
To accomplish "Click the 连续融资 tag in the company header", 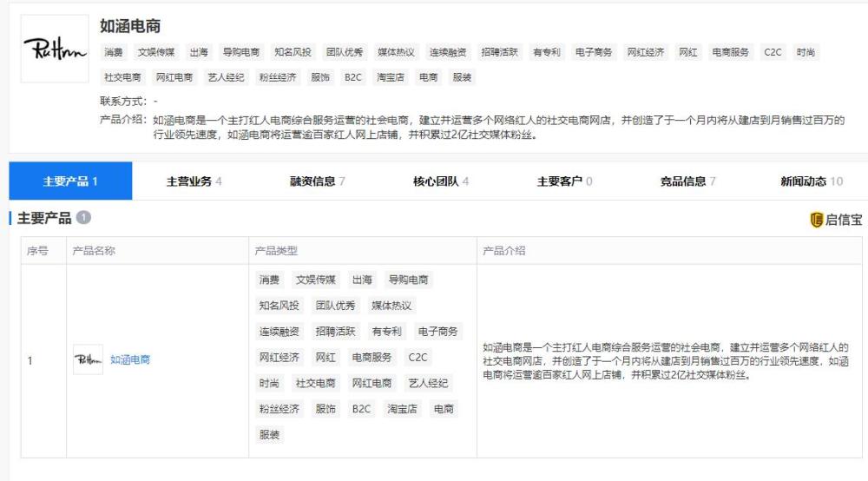I will (x=448, y=52).
